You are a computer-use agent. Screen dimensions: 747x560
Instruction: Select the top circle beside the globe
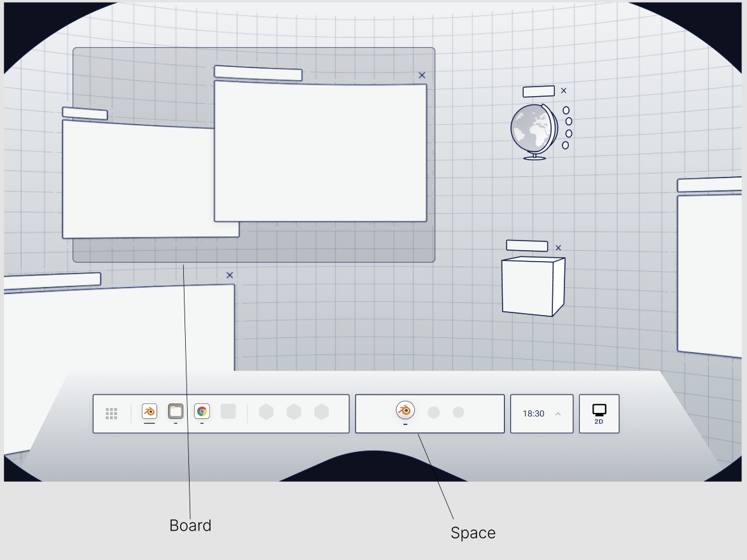click(x=566, y=110)
